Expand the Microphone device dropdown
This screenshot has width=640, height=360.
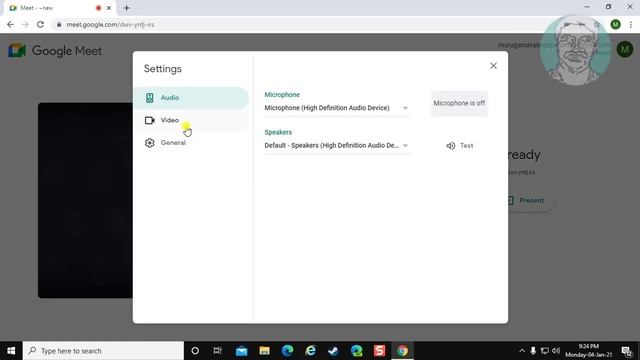click(x=337, y=108)
